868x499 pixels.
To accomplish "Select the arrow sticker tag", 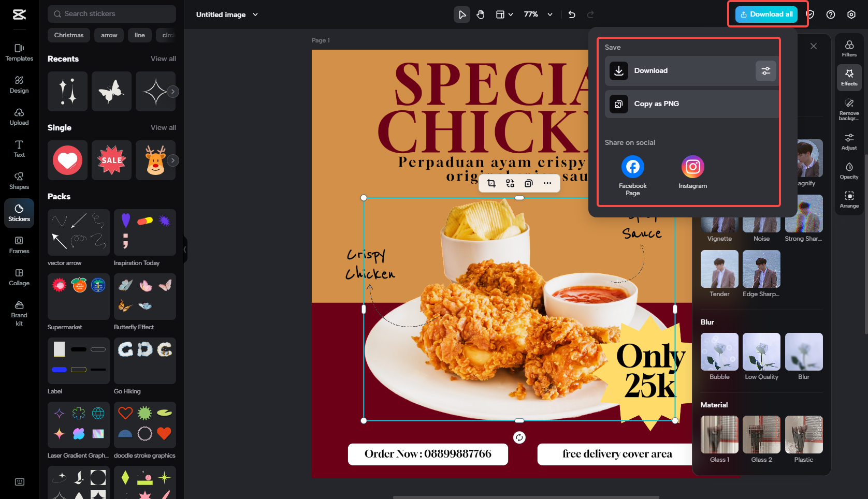I will [109, 35].
